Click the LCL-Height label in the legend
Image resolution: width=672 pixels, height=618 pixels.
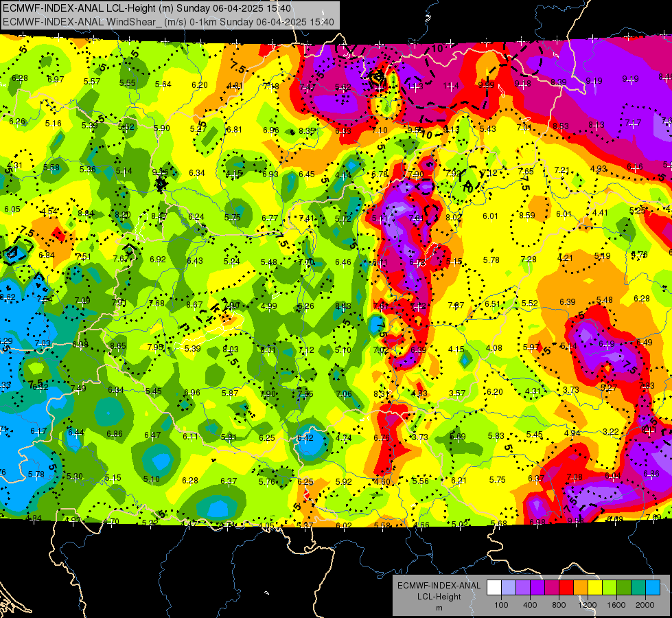(439, 597)
